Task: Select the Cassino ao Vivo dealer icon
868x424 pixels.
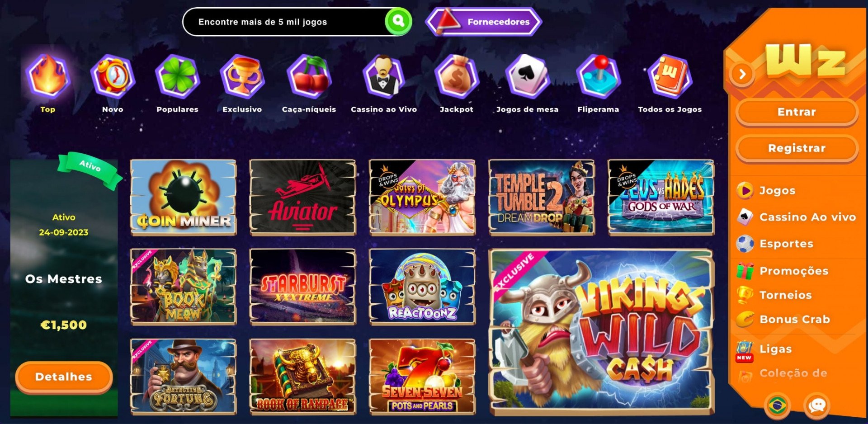Action: 384,76
